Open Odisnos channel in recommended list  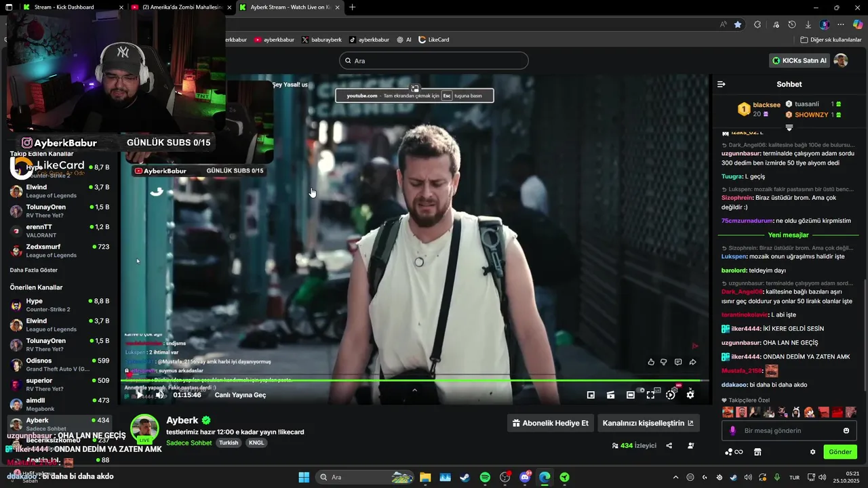pyautogui.click(x=60, y=365)
